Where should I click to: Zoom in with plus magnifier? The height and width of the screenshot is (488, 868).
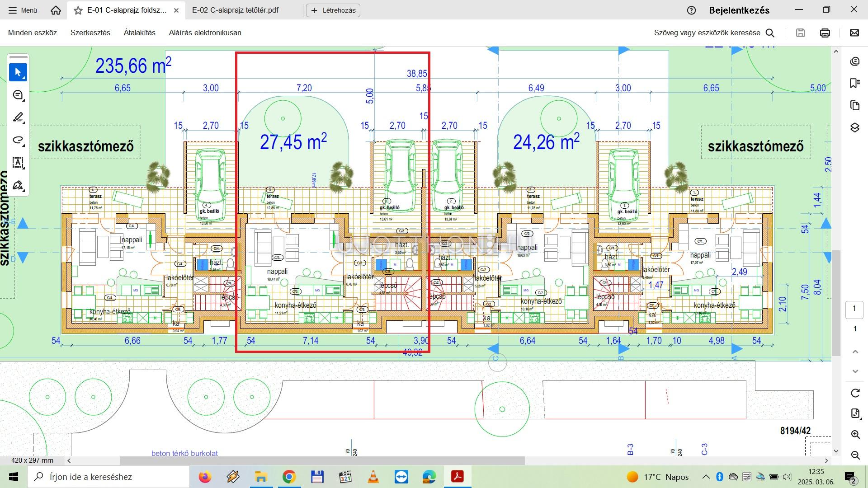[855, 434]
